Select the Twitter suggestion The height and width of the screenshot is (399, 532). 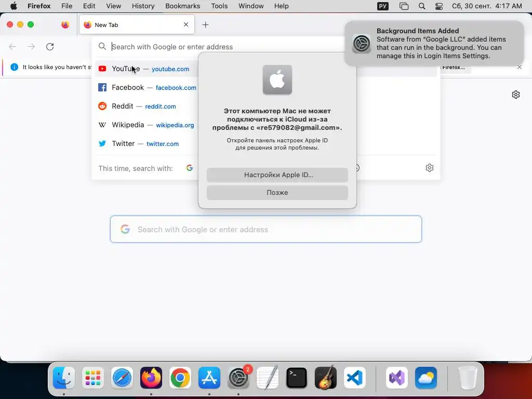click(x=147, y=143)
